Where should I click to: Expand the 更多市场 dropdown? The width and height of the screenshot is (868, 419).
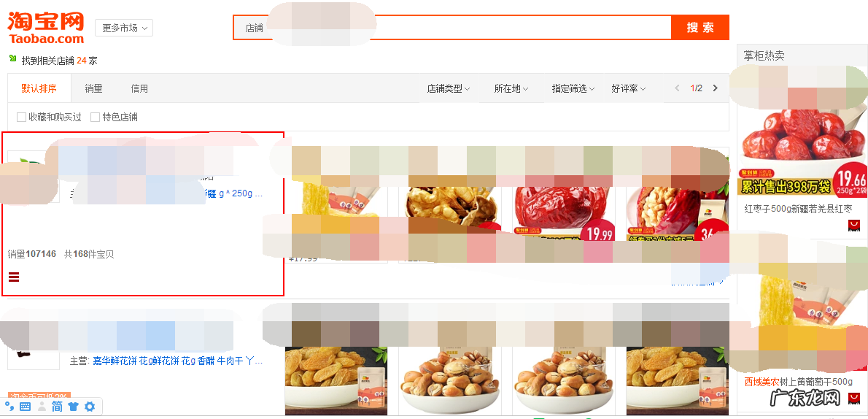click(x=124, y=28)
